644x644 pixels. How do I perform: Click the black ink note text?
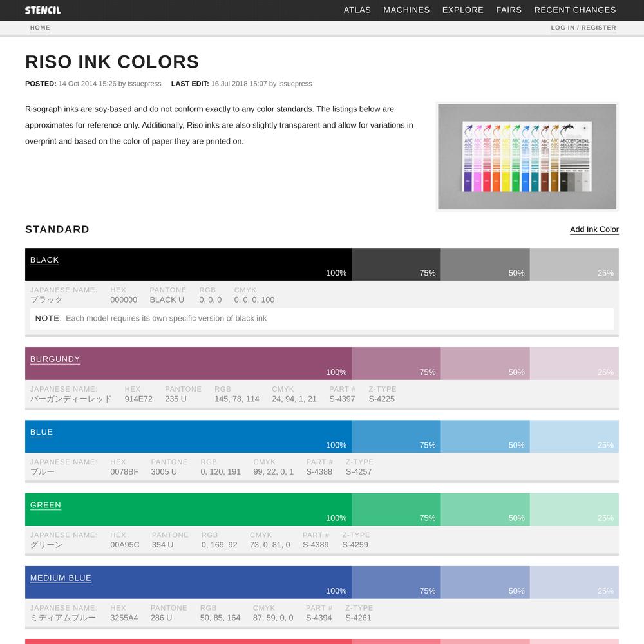point(166,318)
